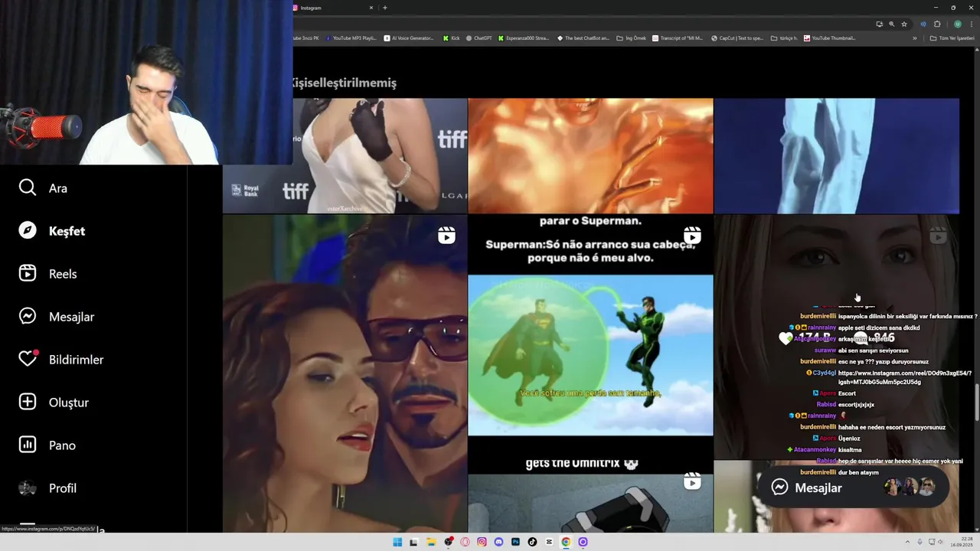Click reel icon on Iron Man post
The image size is (980, 551).
pos(446,236)
